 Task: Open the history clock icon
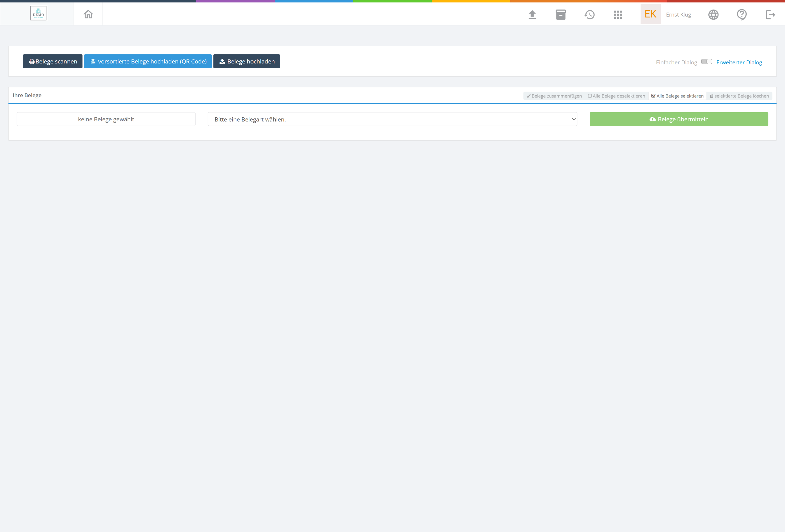click(x=589, y=14)
